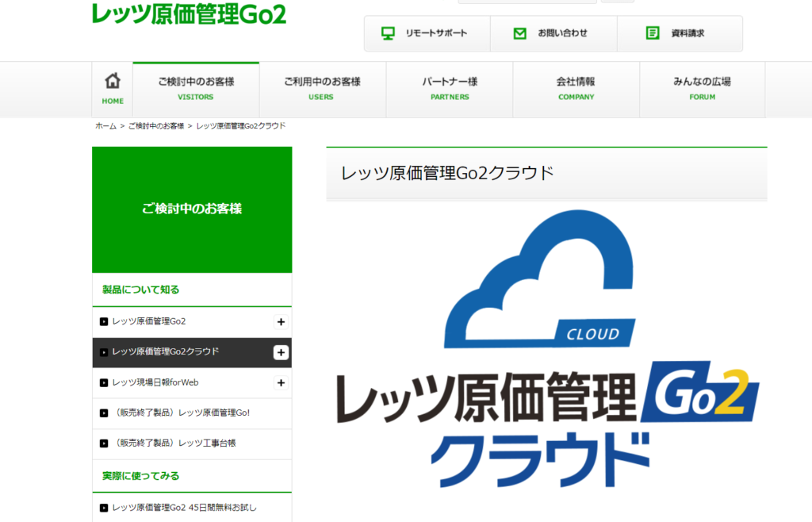Click the monitor icon for リモートサポート

[388, 33]
